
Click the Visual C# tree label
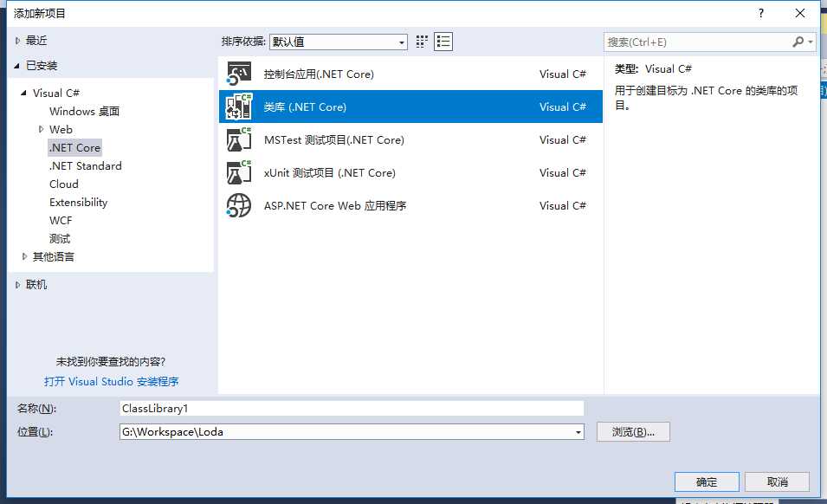(x=56, y=94)
